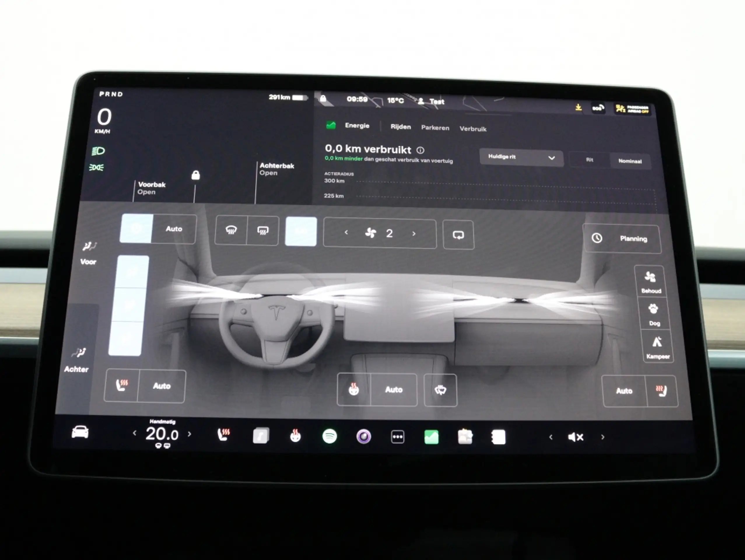Screen dimensions: 745x560
Task: Open the dashcam camera app
Action: [x=364, y=437]
